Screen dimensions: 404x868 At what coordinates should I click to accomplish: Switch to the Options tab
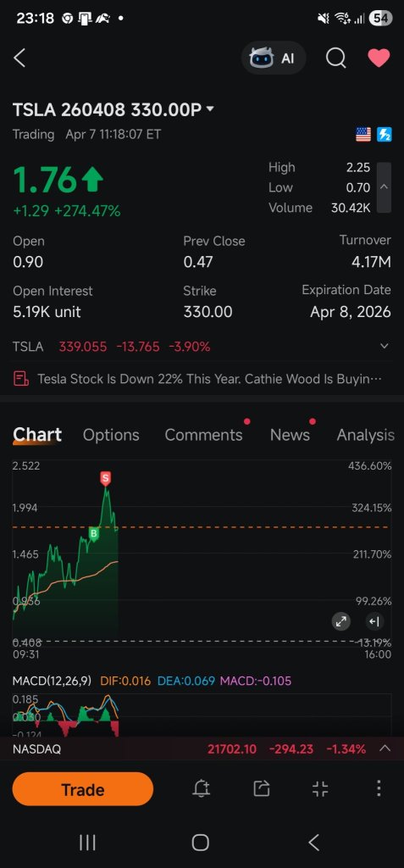pyautogui.click(x=111, y=435)
